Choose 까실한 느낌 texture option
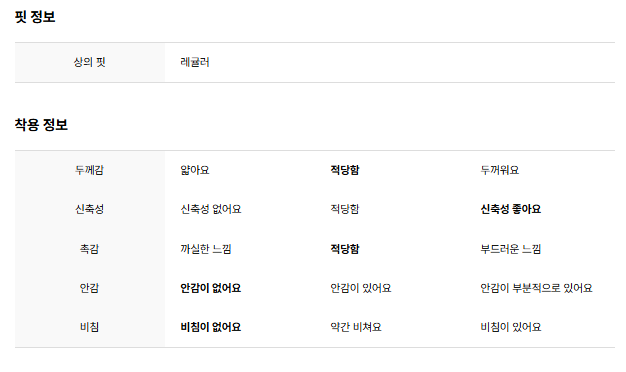 (x=206, y=249)
